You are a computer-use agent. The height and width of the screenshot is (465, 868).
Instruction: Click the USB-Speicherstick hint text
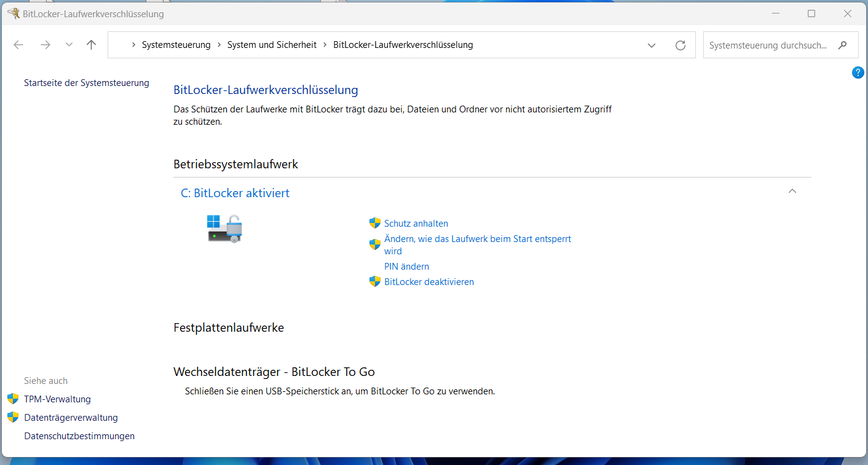pos(340,391)
